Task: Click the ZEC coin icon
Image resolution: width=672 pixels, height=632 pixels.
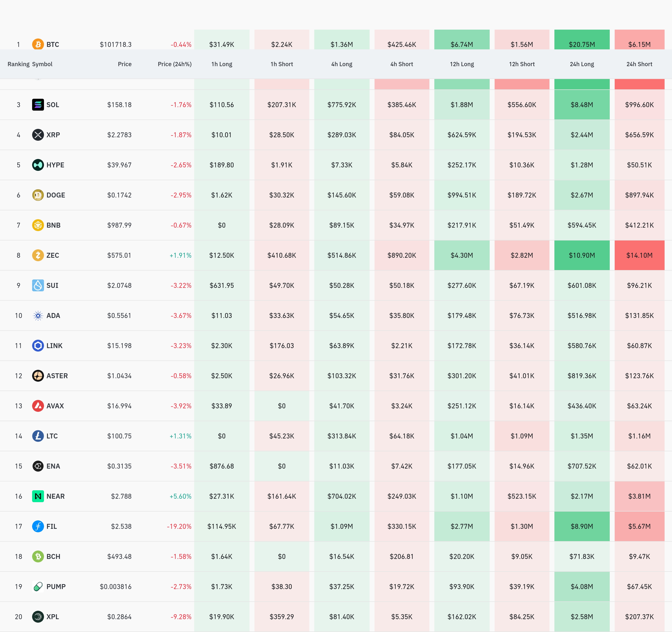Action: pyautogui.click(x=38, y=255)
